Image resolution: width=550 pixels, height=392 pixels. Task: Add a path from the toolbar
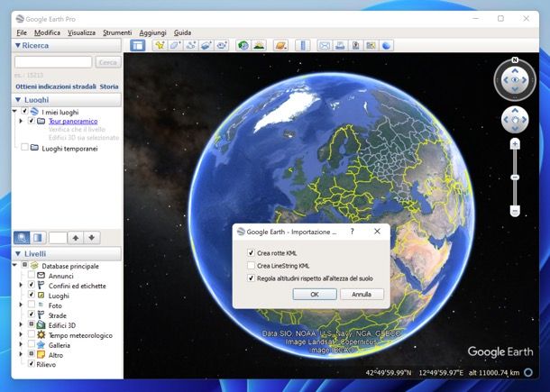(191, 45)
